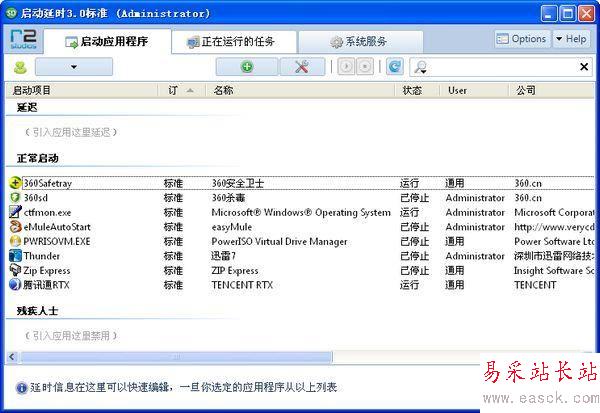Click the horizontal scrollbar thumb
Screen dimensions: 600x413
[176, 357]
